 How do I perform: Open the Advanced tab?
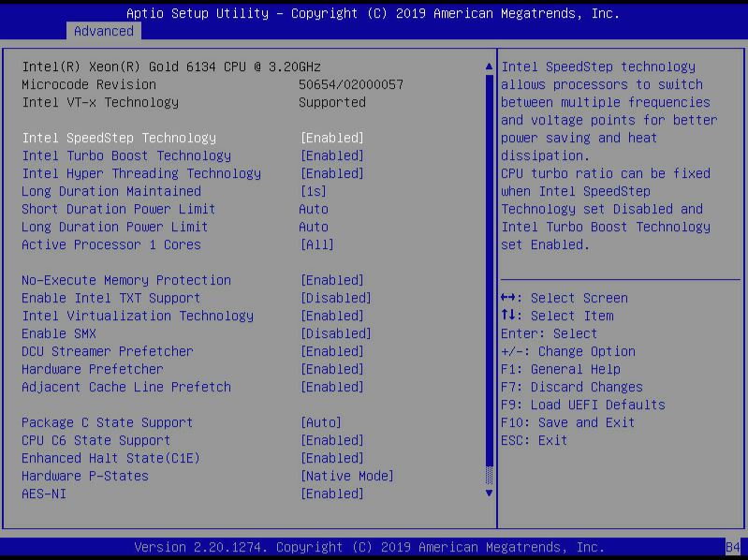pyautogui.click(x=104, y=31)
